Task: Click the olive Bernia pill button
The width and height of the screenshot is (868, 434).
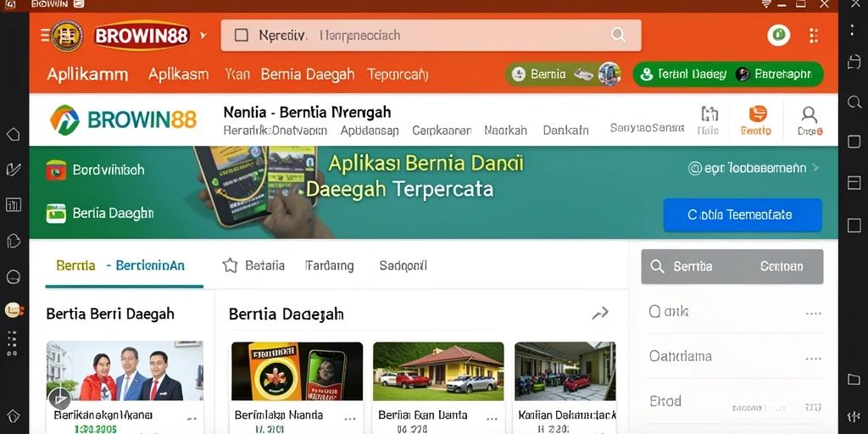Action: pos(563,75)
